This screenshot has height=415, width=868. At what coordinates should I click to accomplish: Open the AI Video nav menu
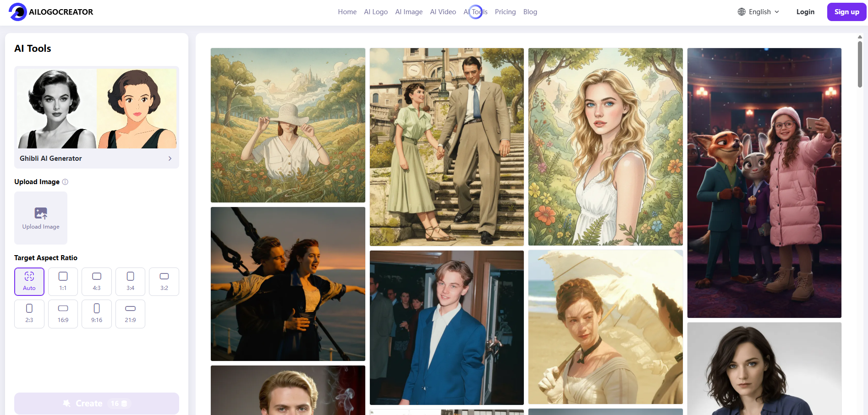tap(443, 12)
